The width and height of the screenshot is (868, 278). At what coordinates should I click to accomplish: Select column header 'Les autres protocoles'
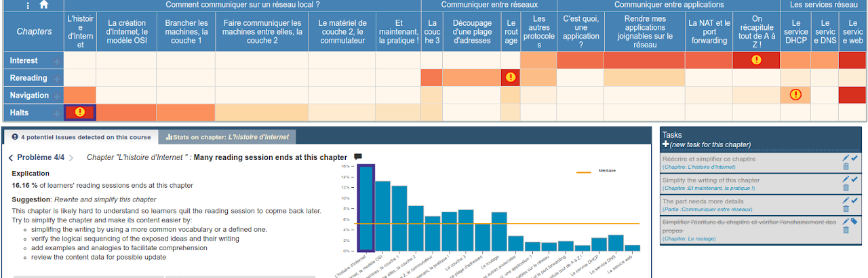click(538, 31)
